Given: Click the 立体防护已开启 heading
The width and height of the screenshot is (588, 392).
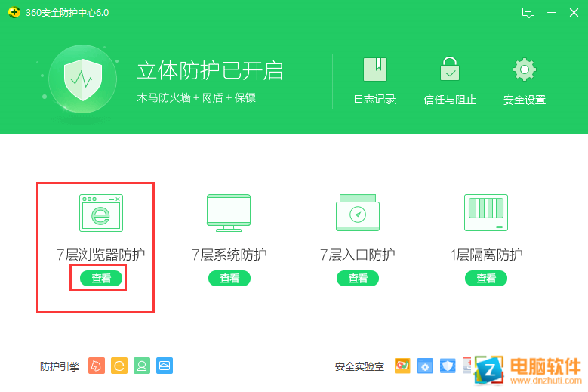Looking at the screenshot, I should click(x=210, y=70).
